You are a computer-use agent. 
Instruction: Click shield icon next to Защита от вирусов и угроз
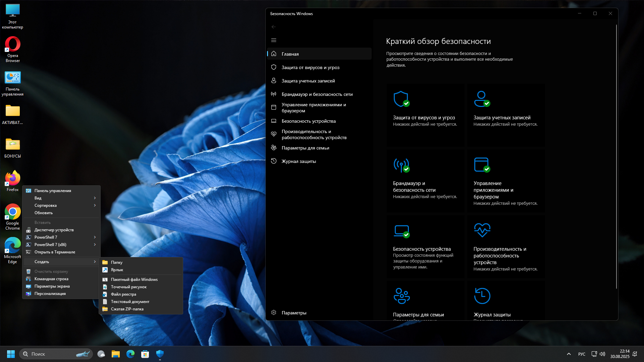point(274,67)
